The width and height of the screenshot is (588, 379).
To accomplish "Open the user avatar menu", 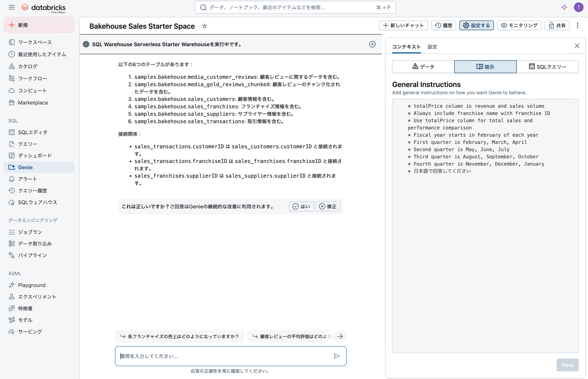I will pyautogui.click(x=578, y=7).
